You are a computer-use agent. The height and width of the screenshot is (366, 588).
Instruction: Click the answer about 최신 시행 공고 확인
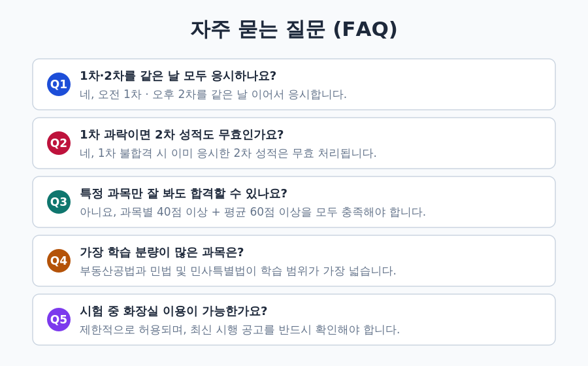(x=240, y=330)
